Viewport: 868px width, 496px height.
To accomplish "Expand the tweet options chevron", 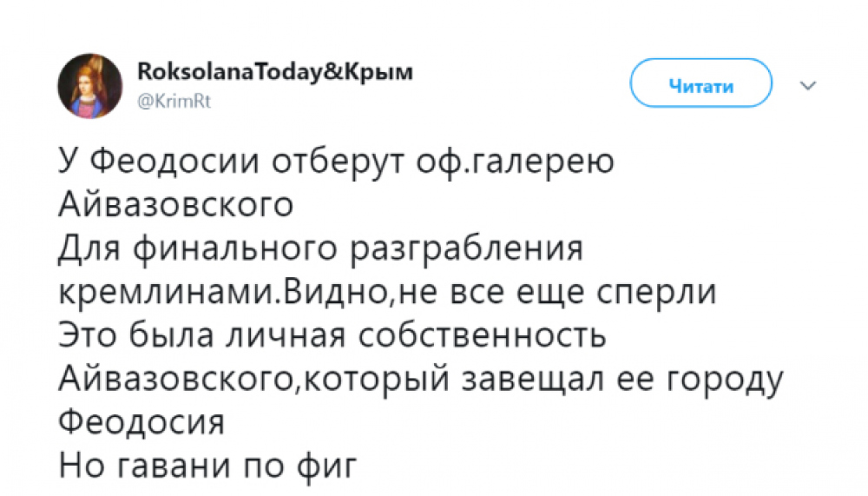I will pos(807,86).
